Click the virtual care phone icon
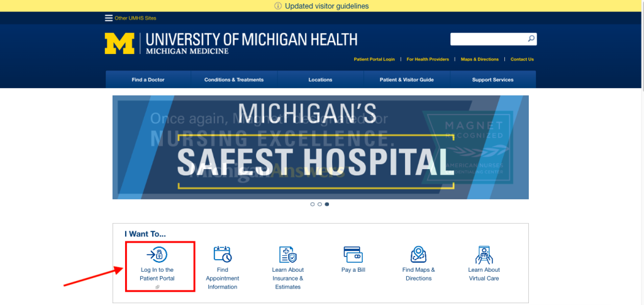This screenshot has width=644, height=305. click(484, 255)
